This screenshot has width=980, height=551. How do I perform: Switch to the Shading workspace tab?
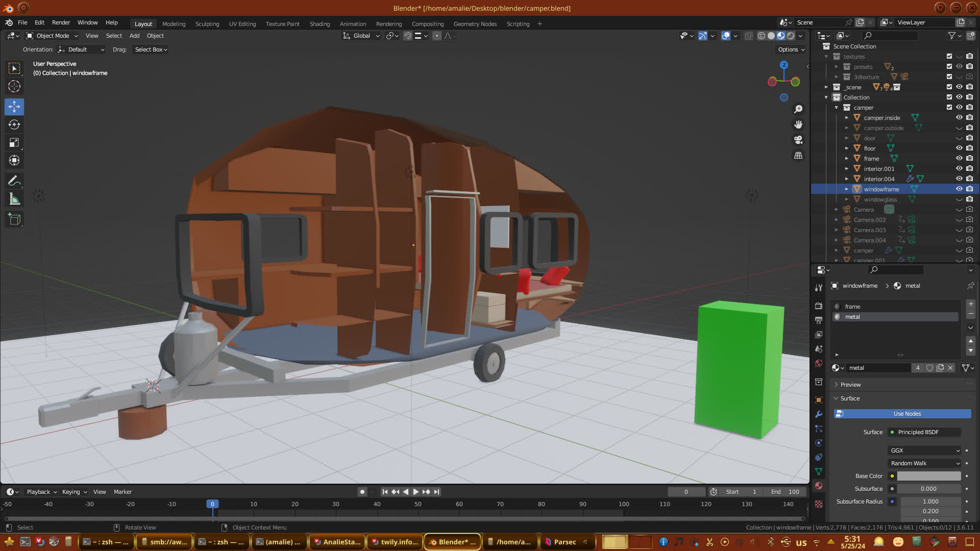coord(320,24)
